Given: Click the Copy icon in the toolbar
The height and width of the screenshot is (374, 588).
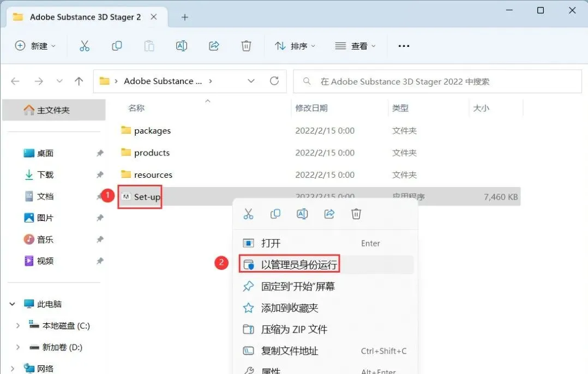Looking at the screenshot, I should tap(117, 46).
